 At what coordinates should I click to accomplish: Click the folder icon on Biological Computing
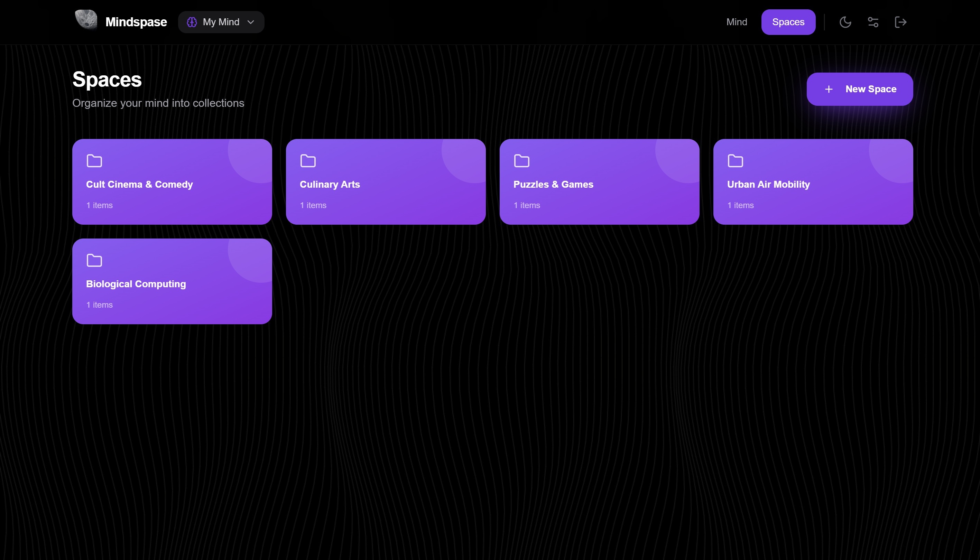tap(94, 260)
